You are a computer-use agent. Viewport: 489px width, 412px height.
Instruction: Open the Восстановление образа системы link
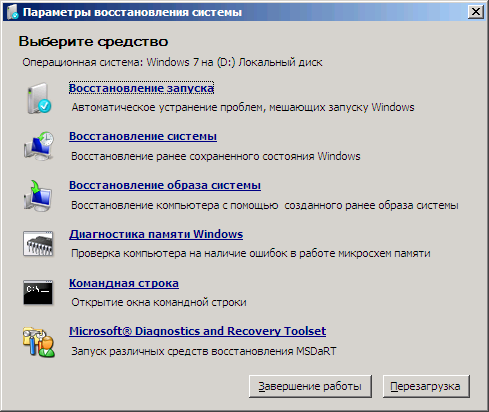[165, 185]
